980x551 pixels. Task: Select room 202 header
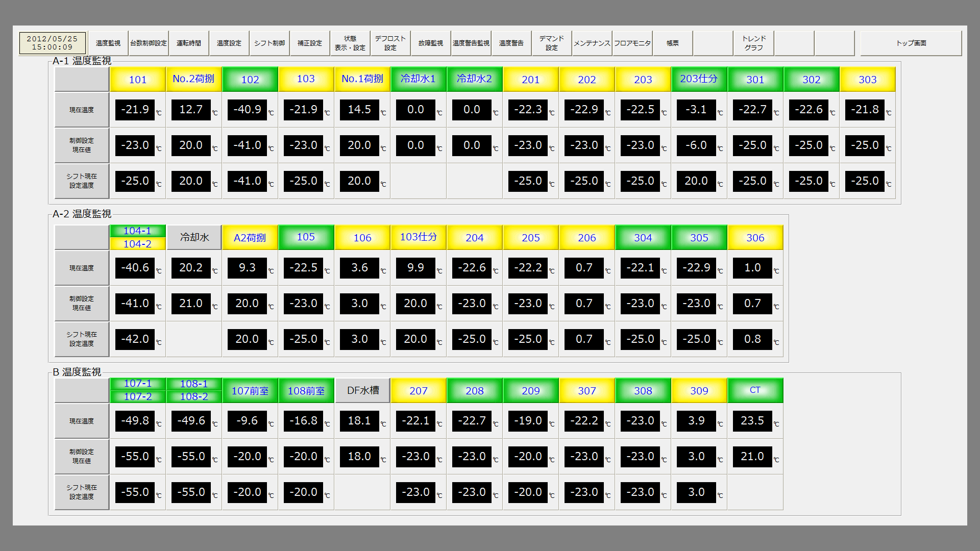coord(587,79)
